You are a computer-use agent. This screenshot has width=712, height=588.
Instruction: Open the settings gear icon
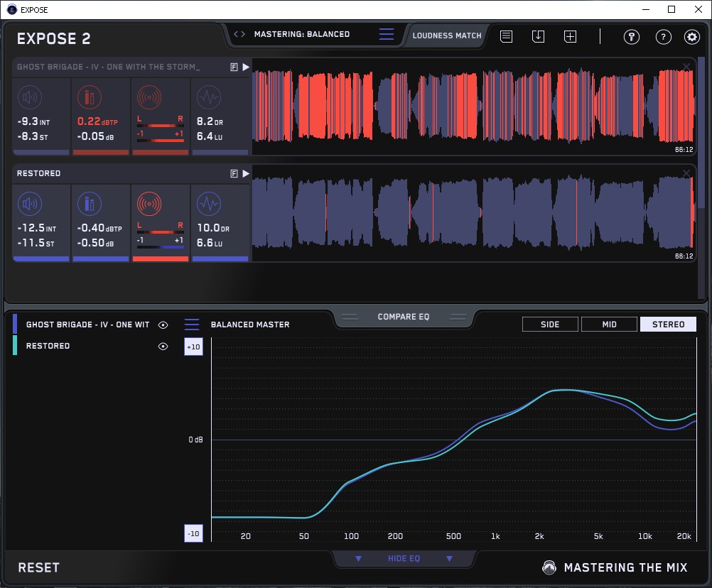pos(692,37)
